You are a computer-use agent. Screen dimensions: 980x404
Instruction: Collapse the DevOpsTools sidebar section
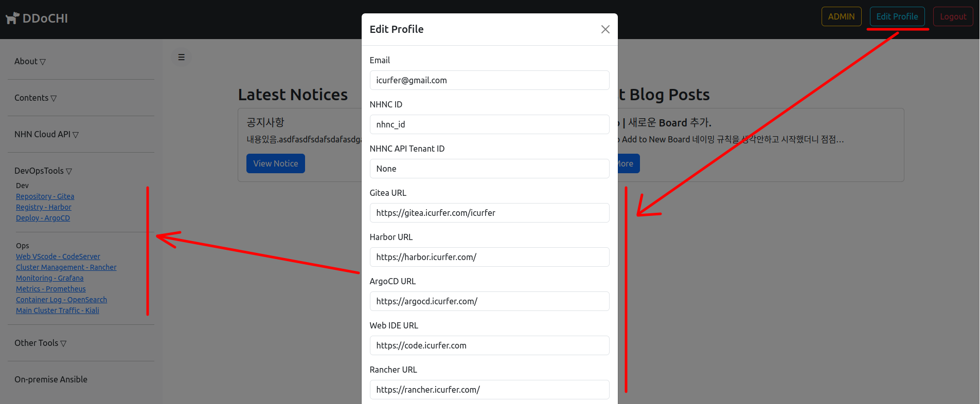pos(43,171)
